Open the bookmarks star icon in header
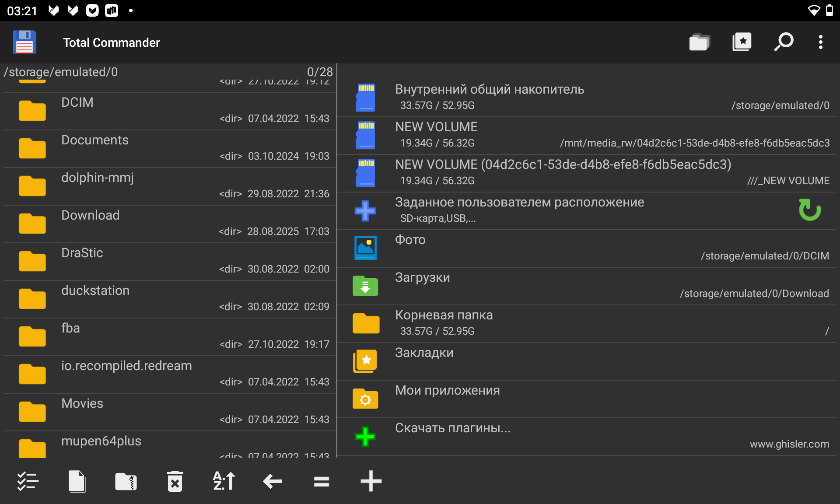The width and height of the screenshot is (840, 504). [x=742, y=42]
